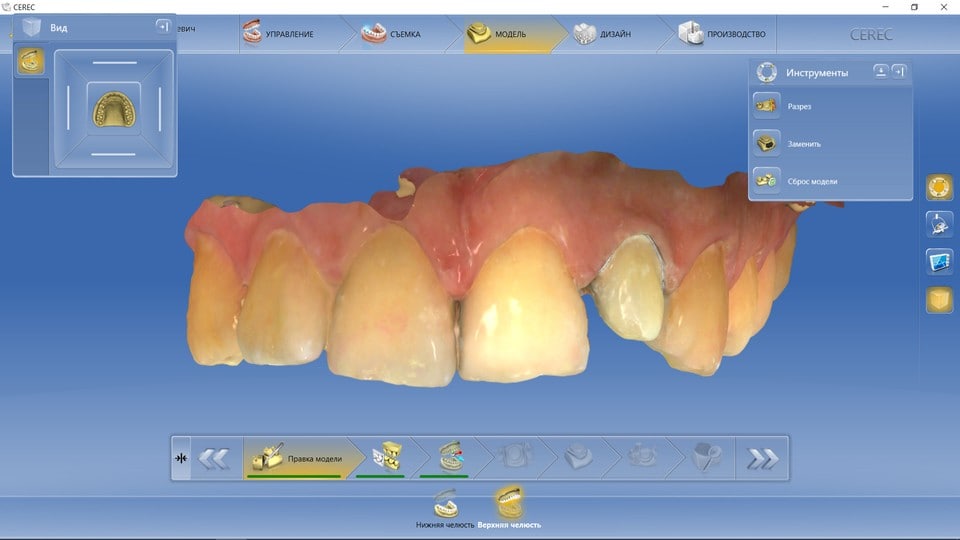The image size is (960, 540).
Task: Go to next step with double arrows
Action: tap(762, 459)
